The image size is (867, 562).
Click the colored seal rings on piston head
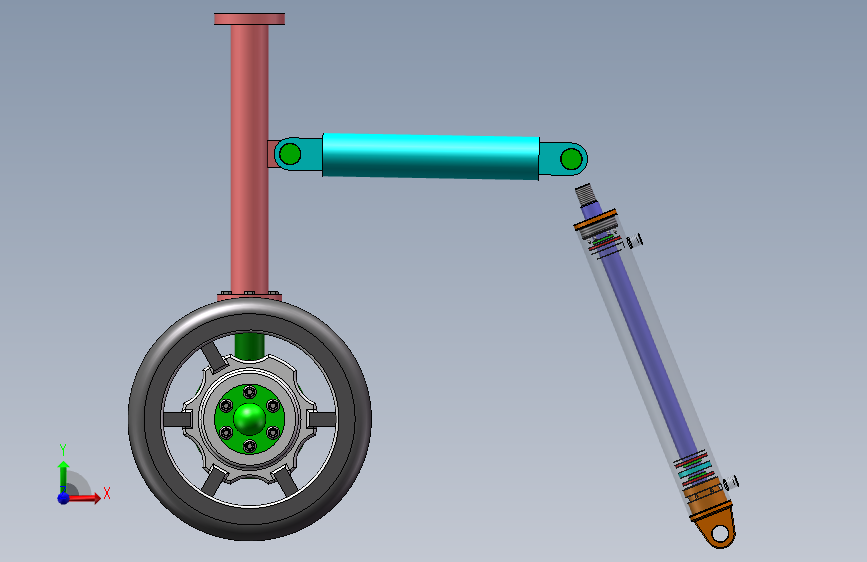(x=693, y=470)
